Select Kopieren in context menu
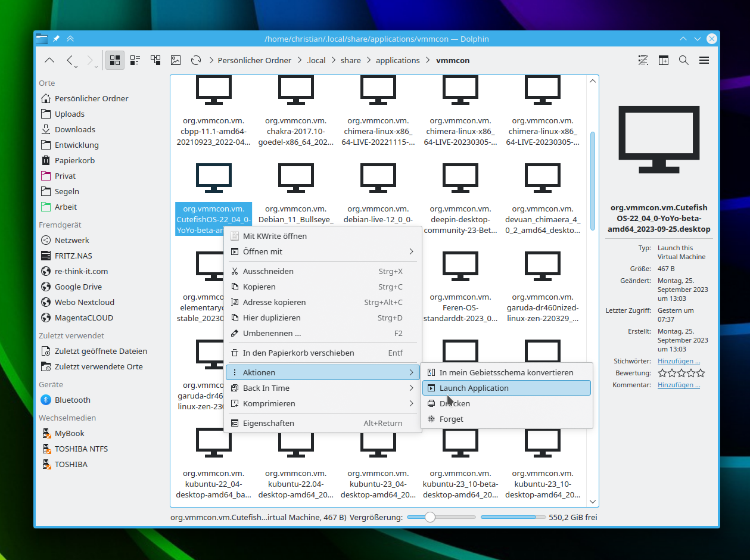The height and width of the screenshot is (560, 750). point(322,287)
